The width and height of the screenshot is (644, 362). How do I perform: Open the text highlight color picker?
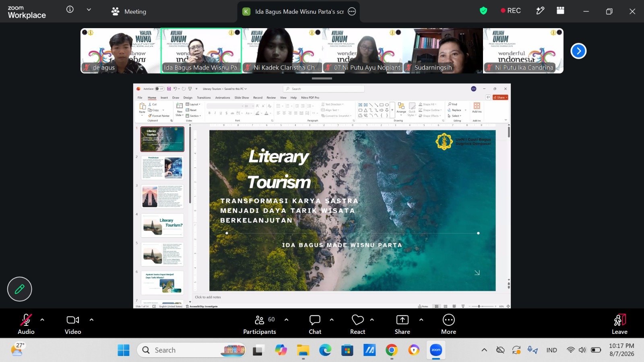[257, 113]
